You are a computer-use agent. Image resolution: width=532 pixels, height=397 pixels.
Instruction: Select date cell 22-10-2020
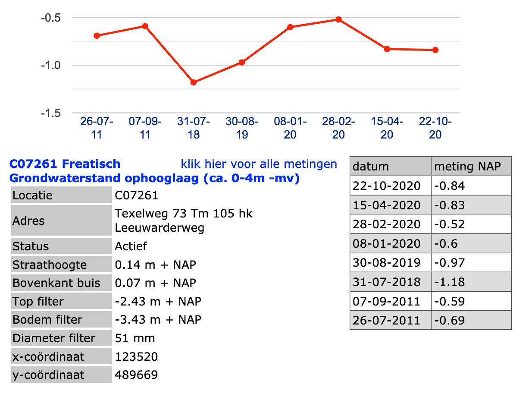pos(391,186)
